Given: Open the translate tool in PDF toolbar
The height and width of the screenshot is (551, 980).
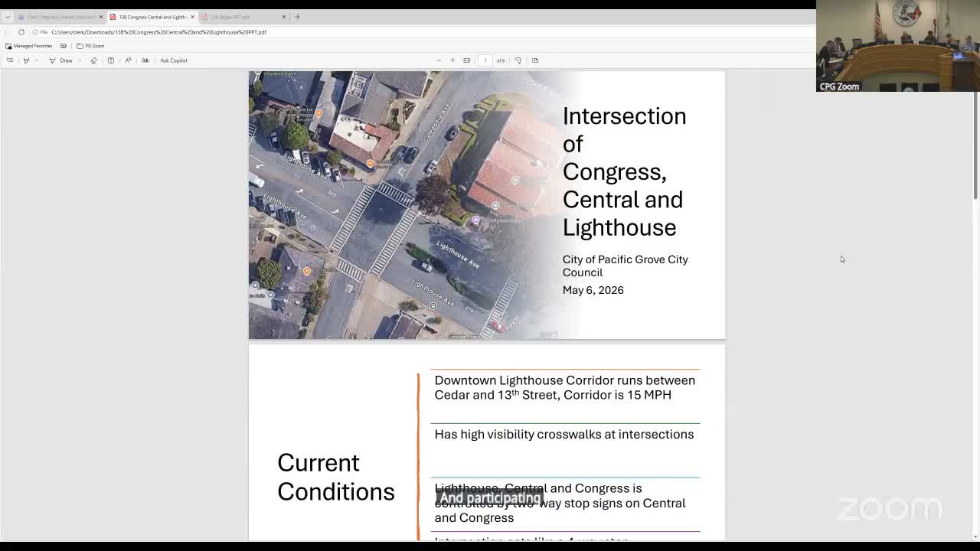Looking at the screenshot, I should pyautogui.click(x=145, y=60).
